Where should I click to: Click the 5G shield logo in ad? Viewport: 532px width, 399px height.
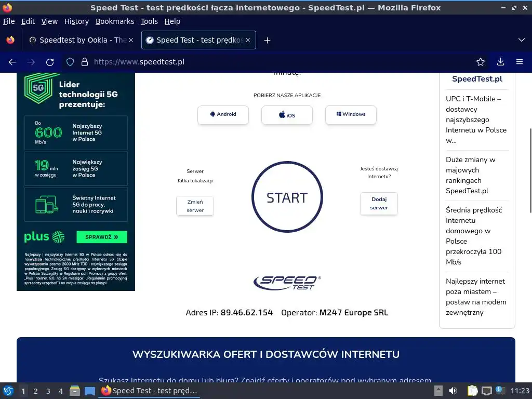[x=39, y=87]
